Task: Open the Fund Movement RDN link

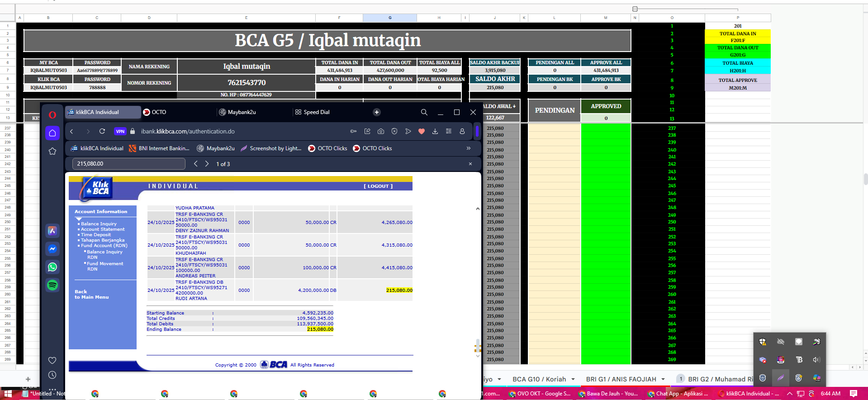Action: click(105, 267)
